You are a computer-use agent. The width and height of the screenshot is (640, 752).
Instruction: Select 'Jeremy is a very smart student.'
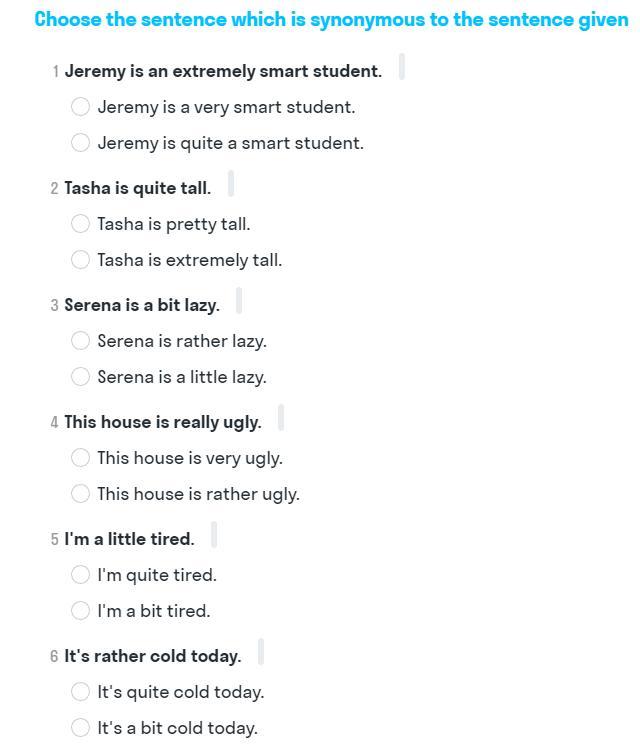coord(80,106)
